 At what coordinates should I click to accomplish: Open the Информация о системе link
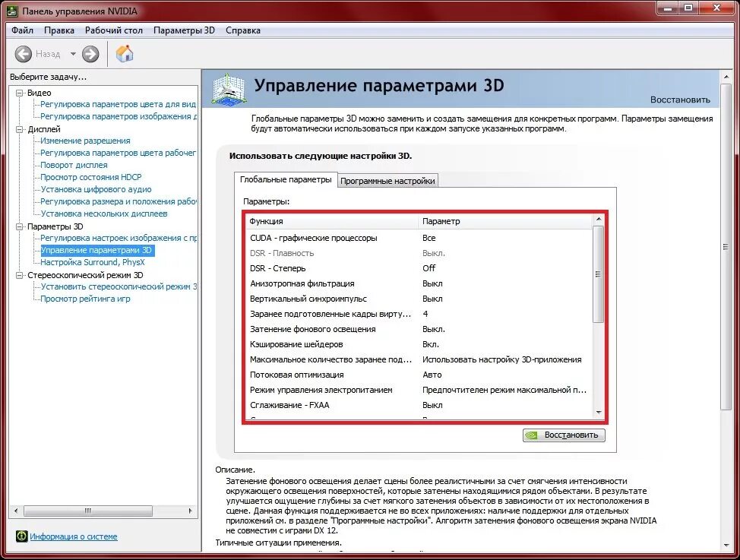pos(74,536)
